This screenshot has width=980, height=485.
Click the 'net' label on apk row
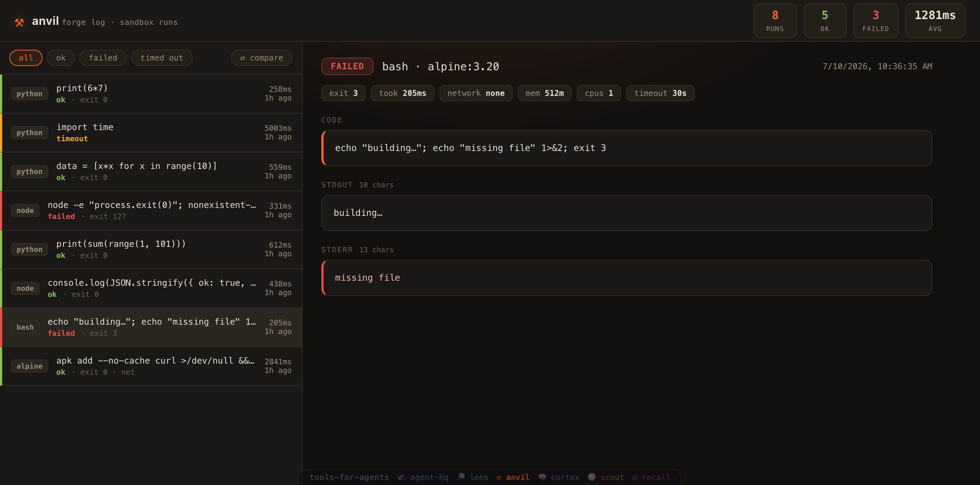[x=128, y=372]
